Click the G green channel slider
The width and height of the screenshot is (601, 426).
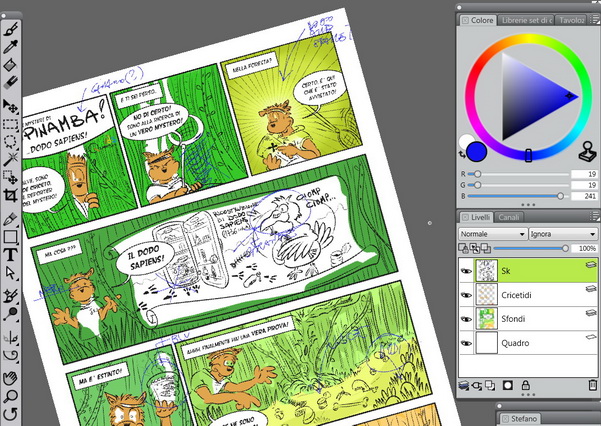[518, 185]
